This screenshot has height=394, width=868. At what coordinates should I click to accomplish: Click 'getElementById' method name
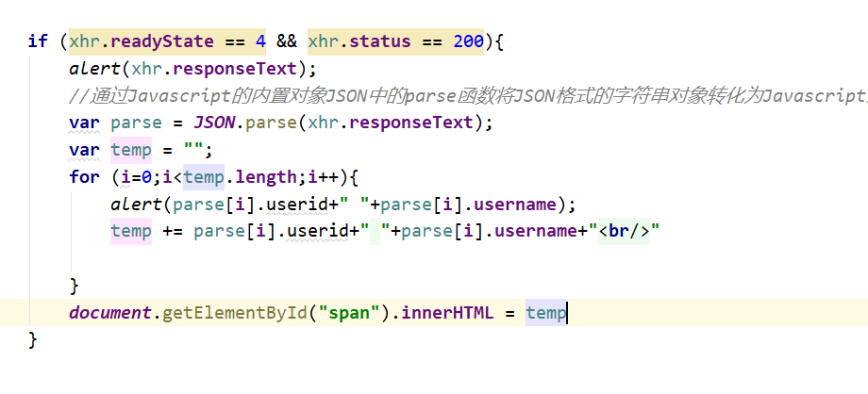[235, 313]
